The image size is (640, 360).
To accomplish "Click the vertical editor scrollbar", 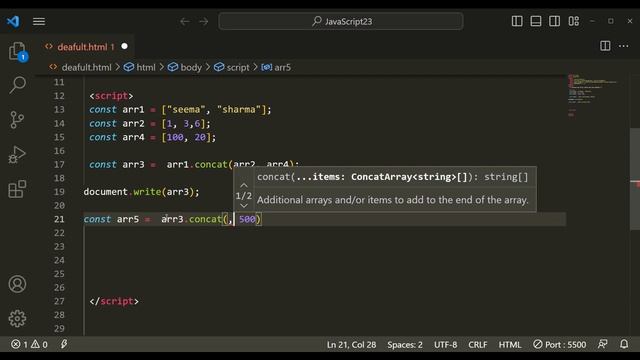I will [635, 179].
